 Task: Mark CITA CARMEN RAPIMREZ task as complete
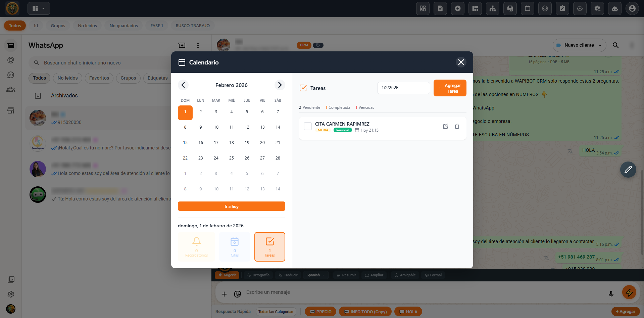pos(307,126)
